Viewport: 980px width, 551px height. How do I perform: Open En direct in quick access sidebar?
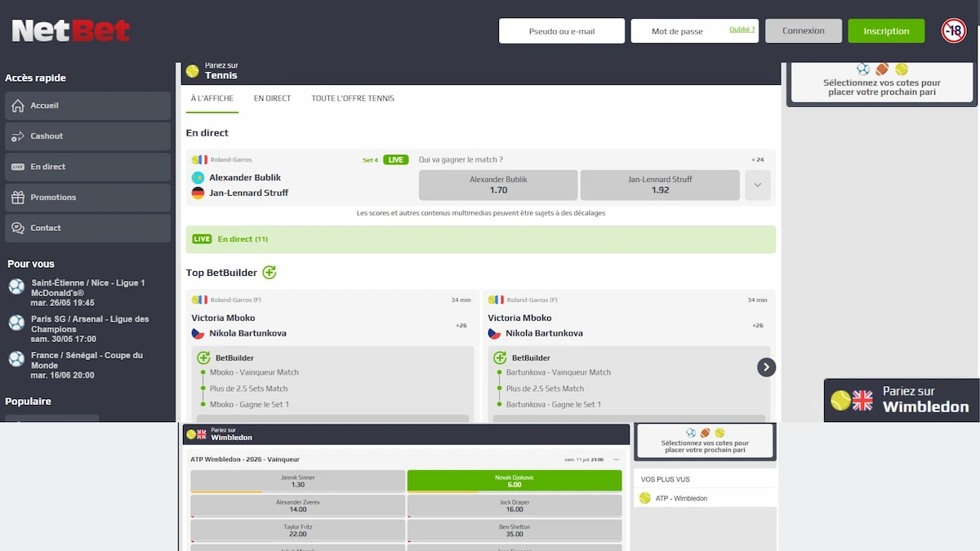click(88, 167)
